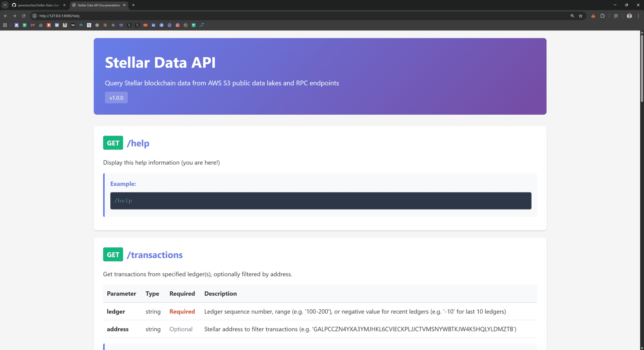Open the Google Drive bookmark
644x350 pixels.
41,25
